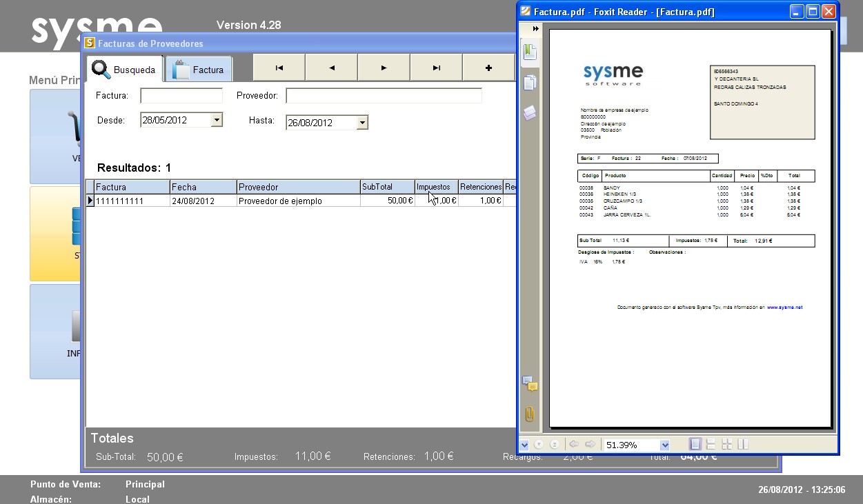Viewport: 863px width, 504px height.
Task: Click next page round button in Foxit
Action: point(539,445)
